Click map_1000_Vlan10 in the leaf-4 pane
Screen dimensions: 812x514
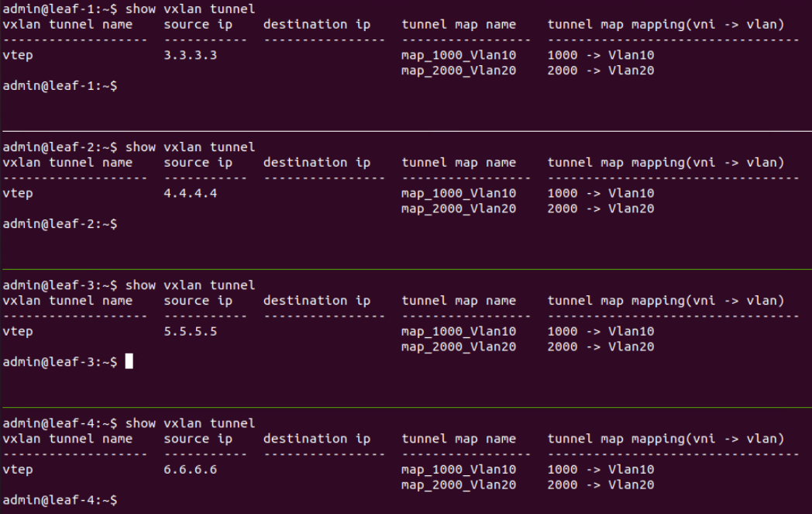(459, 470)
